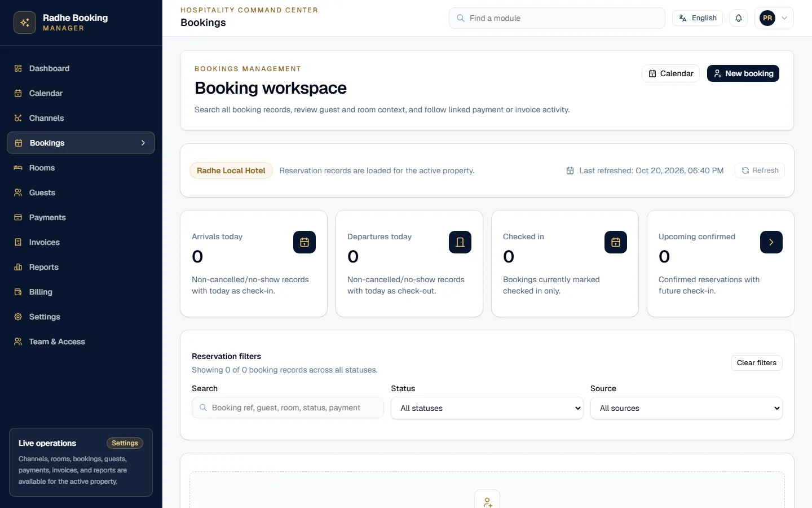Screen dimensions: 812x508
Task: Expand the profile menu chevron
Action: tap(784, 18)
